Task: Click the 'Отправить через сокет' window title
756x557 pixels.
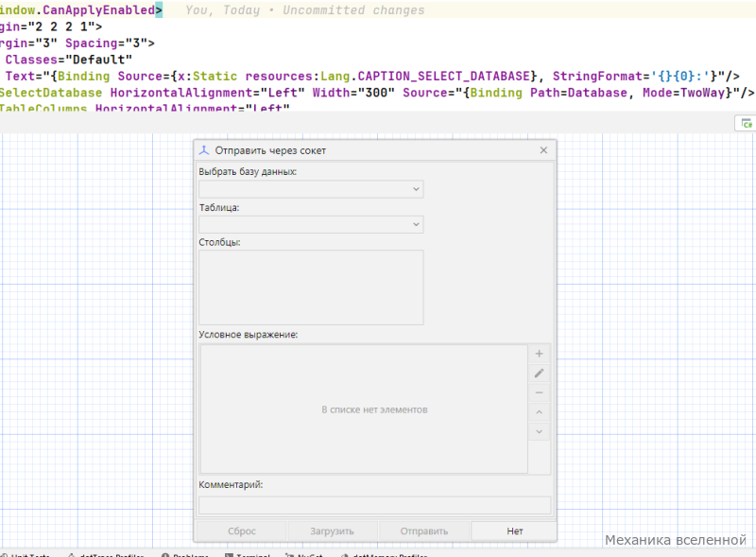Action: click(x=270, y=150)
